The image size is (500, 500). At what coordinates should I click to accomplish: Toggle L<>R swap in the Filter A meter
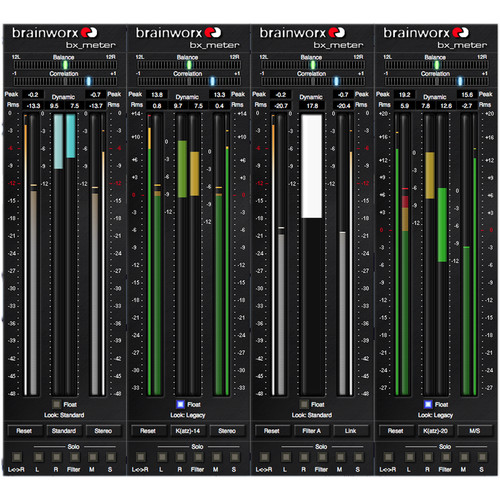(x=264, y=457)
